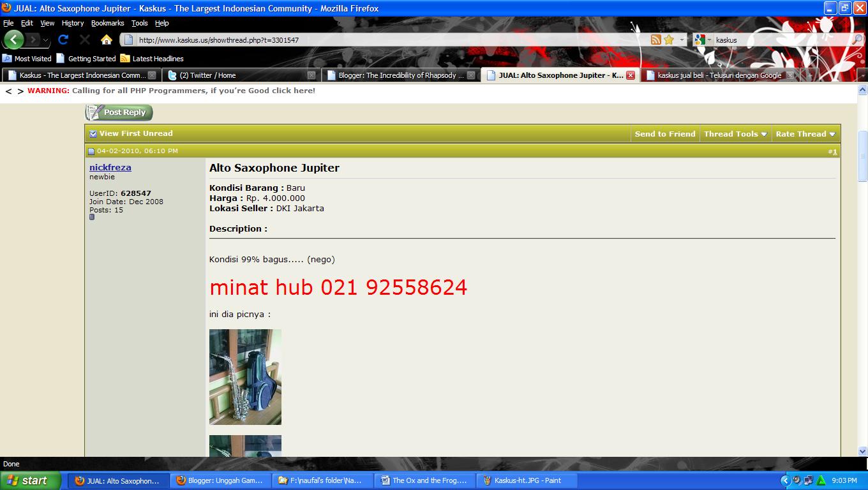868x490 pixels.
Task: Open the Most Visited bookmarks folder
Action: point(27,58)
